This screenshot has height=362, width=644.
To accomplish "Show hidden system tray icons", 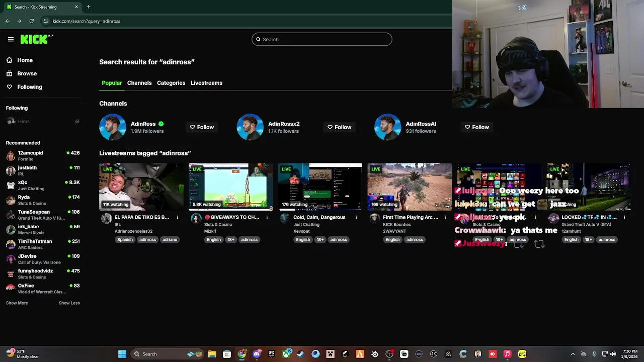I will point(573,354).
